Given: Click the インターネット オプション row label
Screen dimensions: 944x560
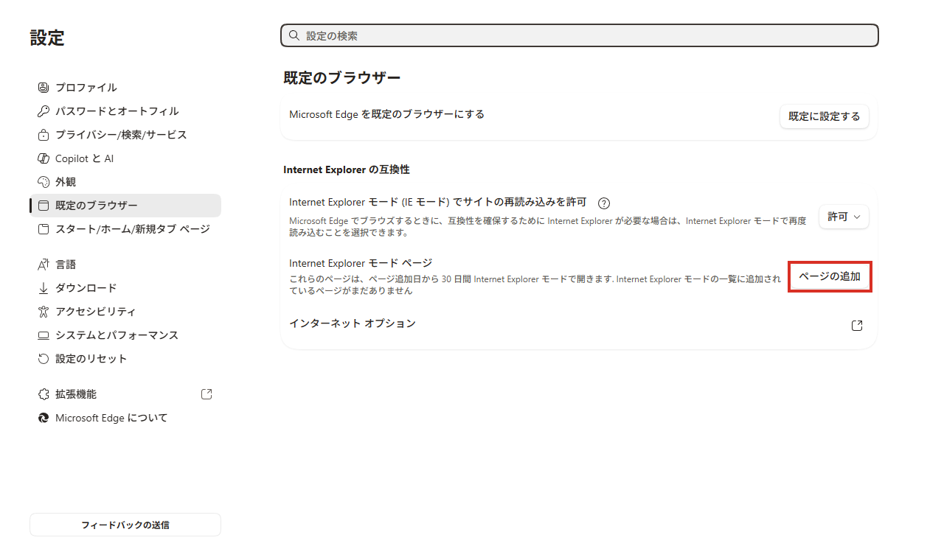Looking at the screenshot, I should tap(353, 323).
